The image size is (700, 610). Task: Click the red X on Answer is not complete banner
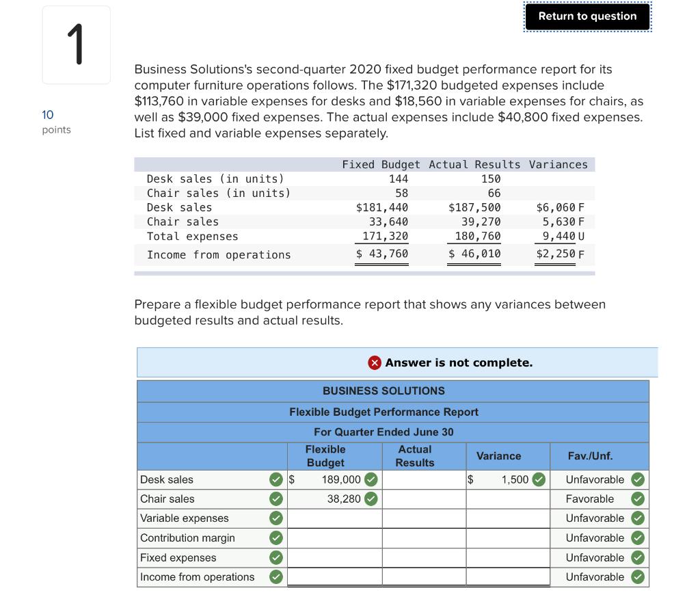pyautogui.click(x=374, y=362)
